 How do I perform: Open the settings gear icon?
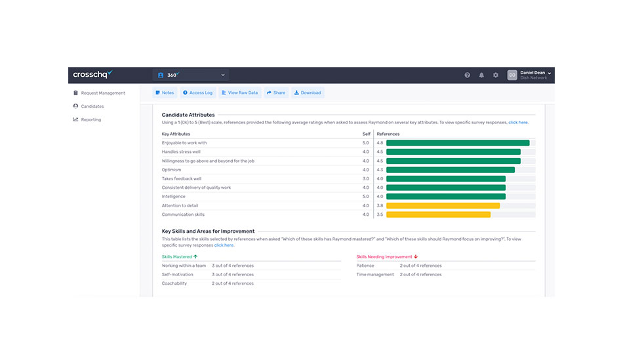pos(496,75)
